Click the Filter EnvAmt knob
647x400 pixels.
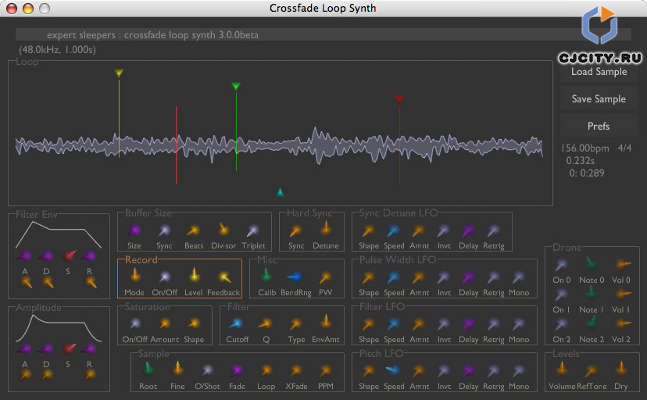click(326, 322)
